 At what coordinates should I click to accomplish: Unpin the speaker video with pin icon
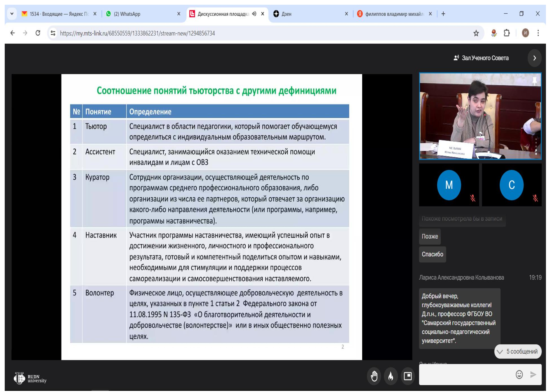[535, 81]
